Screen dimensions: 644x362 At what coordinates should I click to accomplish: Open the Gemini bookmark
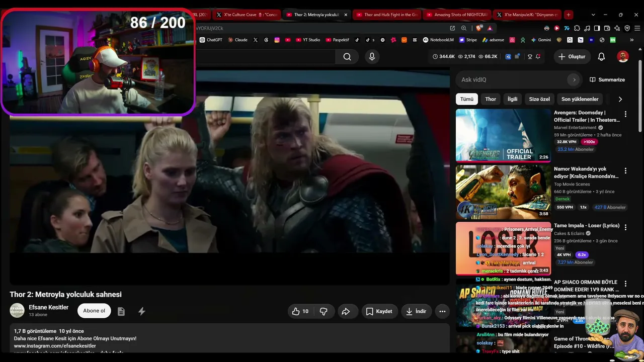541,40
